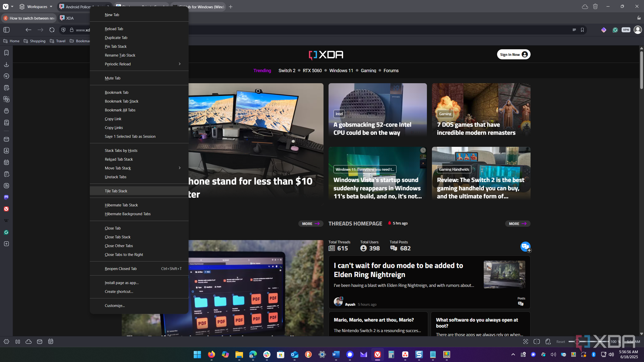Click the Sign In Now button
Viewport: 644px width, 362px height.
(513, 54)
